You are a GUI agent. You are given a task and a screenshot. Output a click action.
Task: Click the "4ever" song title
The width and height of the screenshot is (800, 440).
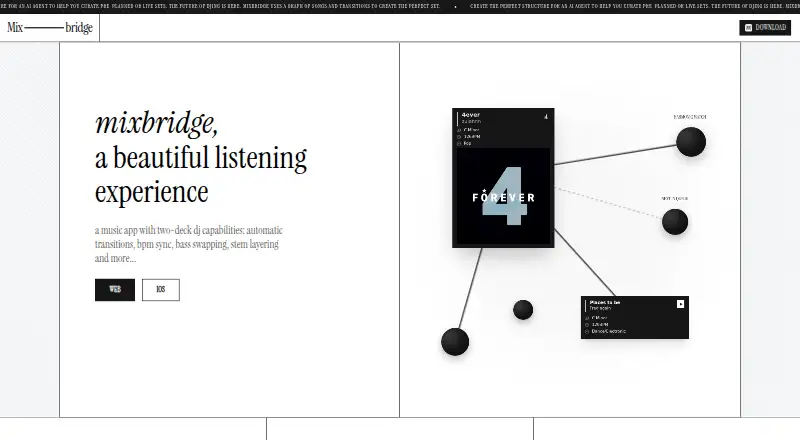coord(470,115)
